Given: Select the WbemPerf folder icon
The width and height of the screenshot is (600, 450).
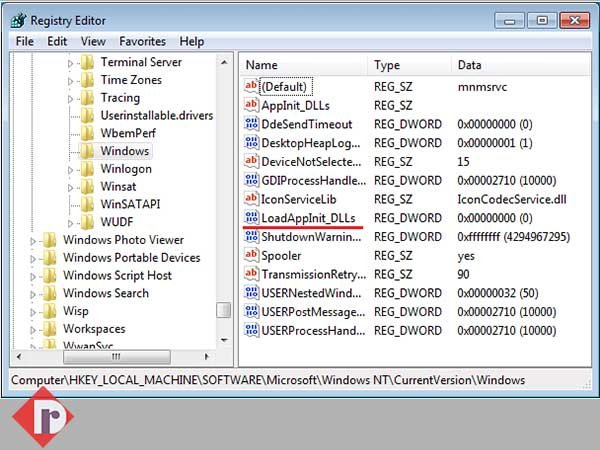Looking at the screenshot, I should click(87, 133).
